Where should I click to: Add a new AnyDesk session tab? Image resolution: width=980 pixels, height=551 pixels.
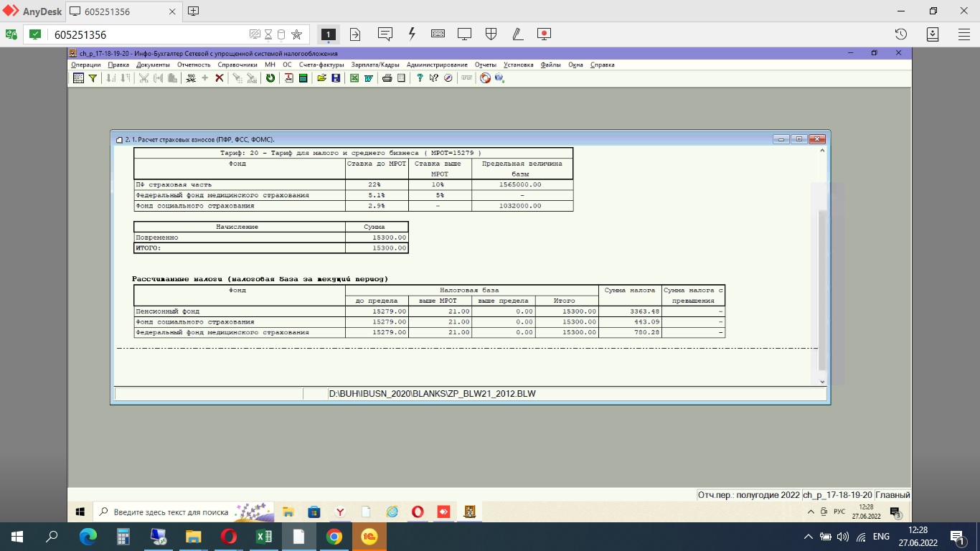pyautogui.click(x=193, y=11)
